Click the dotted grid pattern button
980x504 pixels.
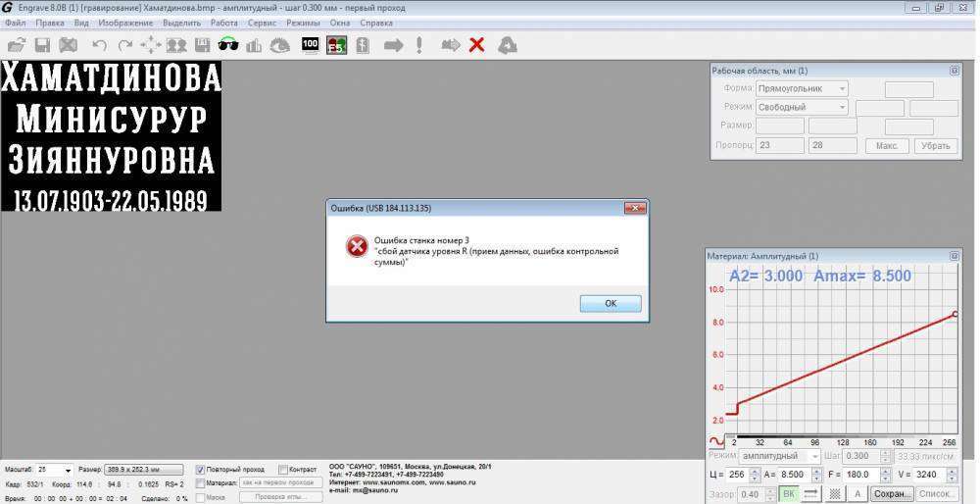(x=836, y=494)
